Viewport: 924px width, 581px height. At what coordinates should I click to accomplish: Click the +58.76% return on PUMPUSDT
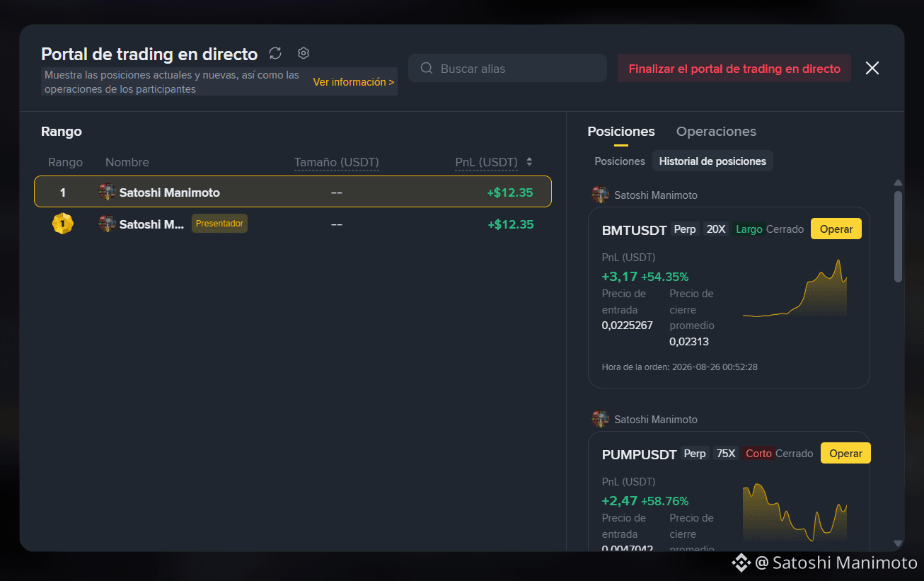click(x=665, y=501)
